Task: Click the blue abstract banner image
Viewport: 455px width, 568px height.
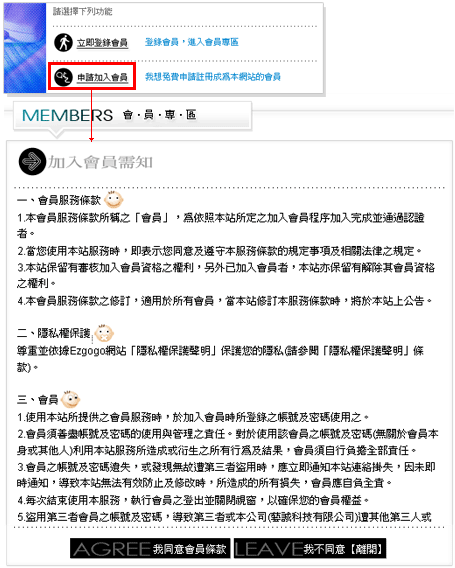Action: pyautogui.click(x=25, y=48)
